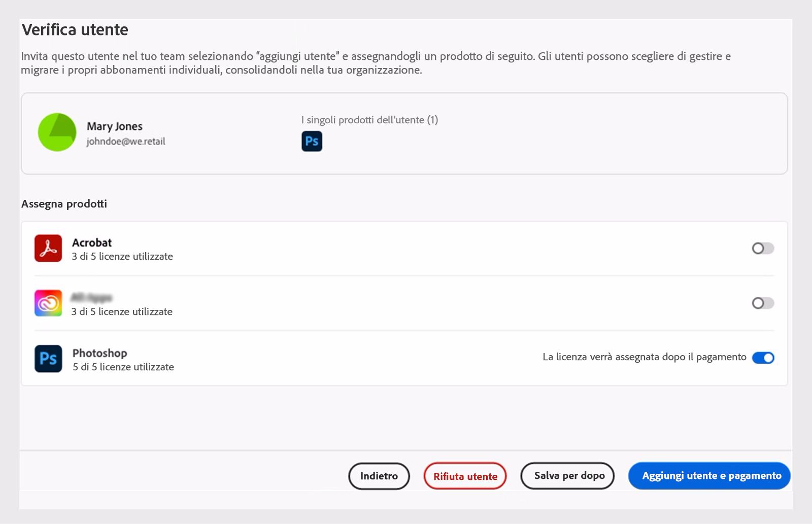The width and height of the screenshot is (812, 524).
Task: Click the johndoe@we.retail email address
Action: [126, 142]
